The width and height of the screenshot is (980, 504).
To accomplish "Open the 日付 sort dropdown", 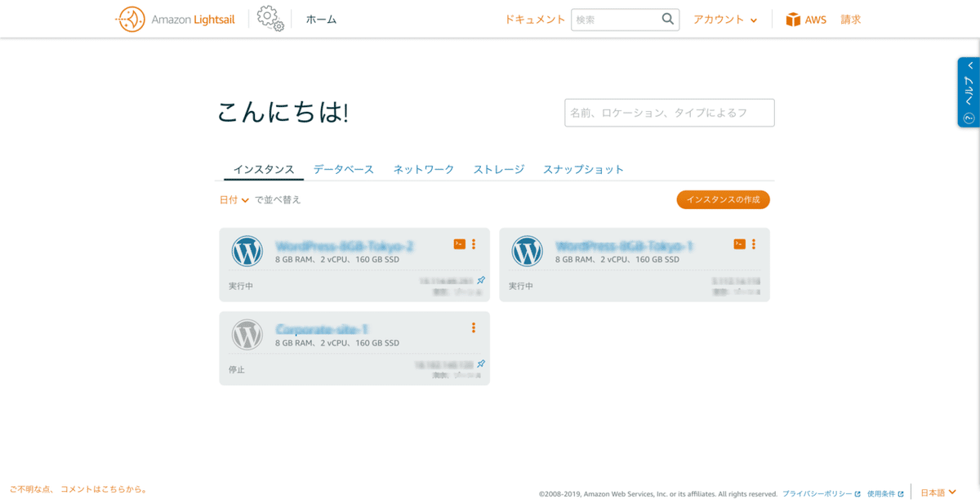I will [234, 200].
